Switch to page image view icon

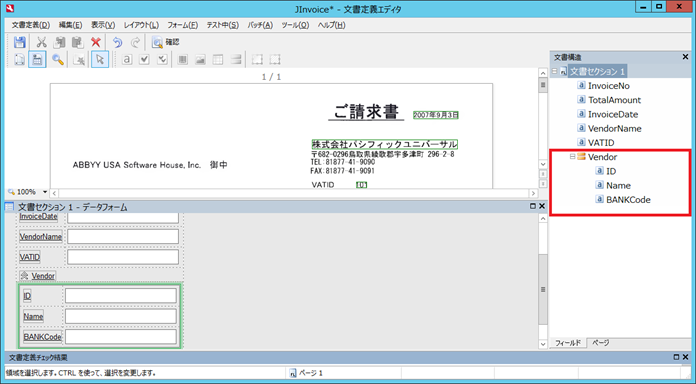point(20,59)
